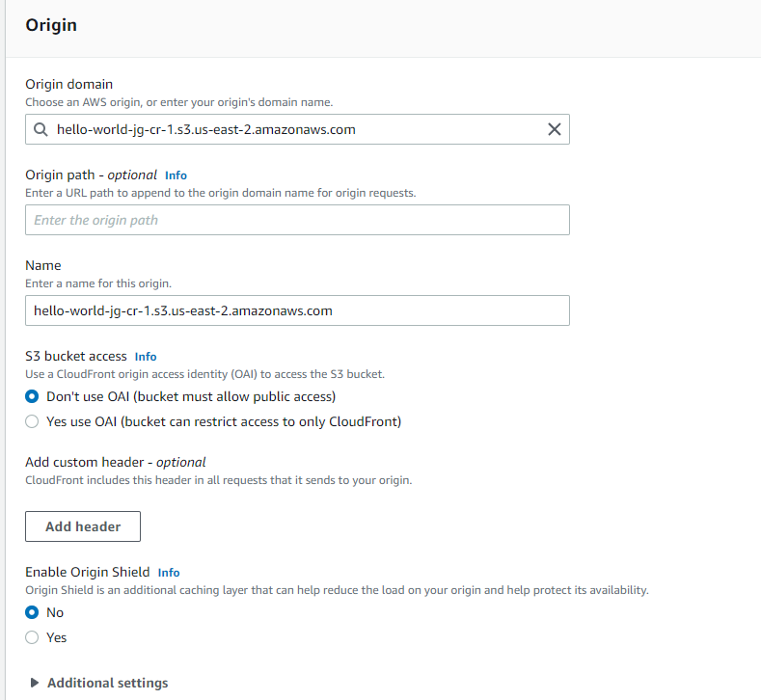The width and height of the screenshot is (761, 700).
Task: Click the "S3 bucket access" section label
Action: point(76,356)
